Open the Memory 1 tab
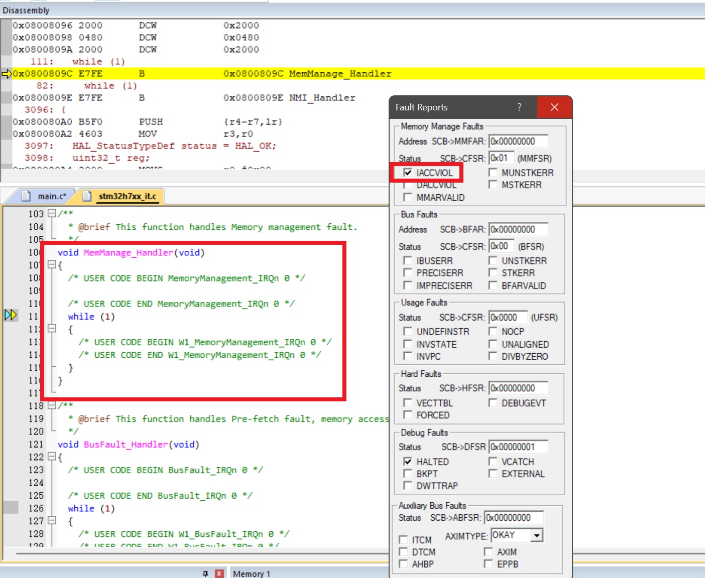The width and height of the screenshot is (728, 584). (x=252, y=573)
